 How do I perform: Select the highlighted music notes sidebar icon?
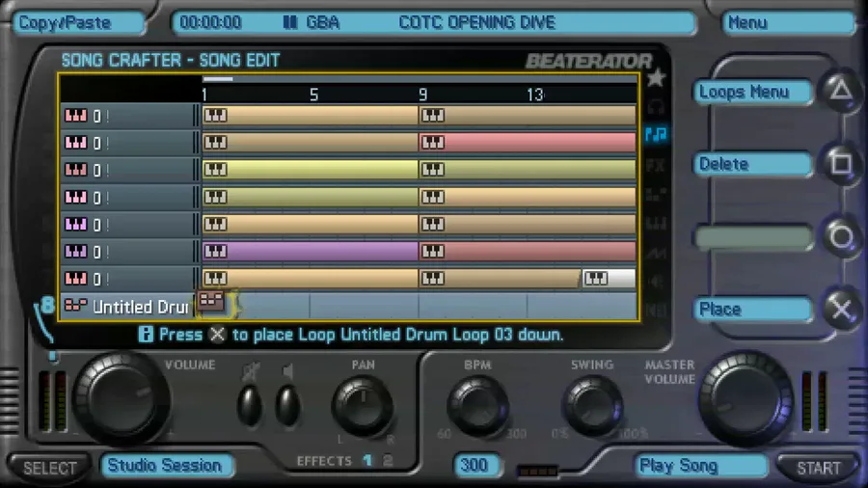click(656, 134)
